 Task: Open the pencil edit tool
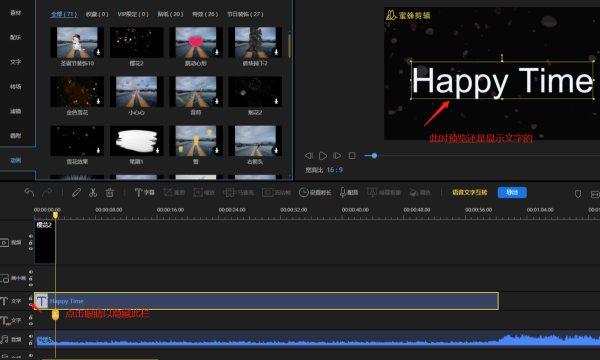click(76, 192)
